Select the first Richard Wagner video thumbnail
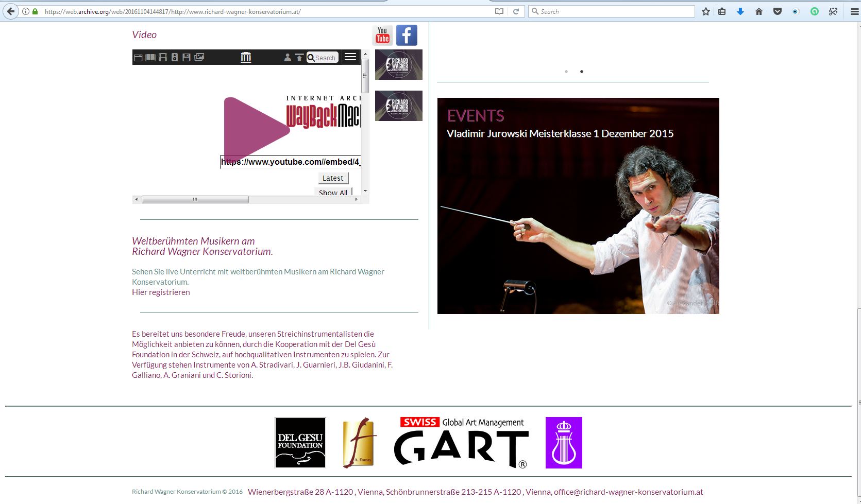861x504 pixels. (399, 64)
